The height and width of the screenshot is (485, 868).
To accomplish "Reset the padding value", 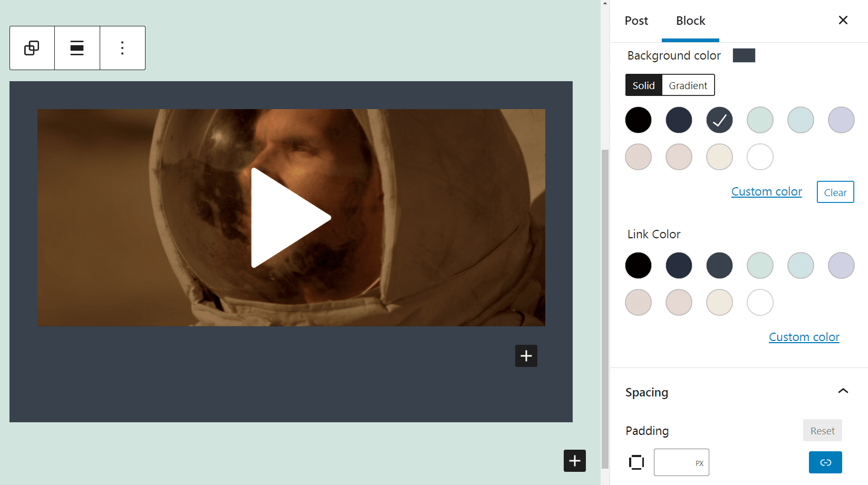I will 822,430.
